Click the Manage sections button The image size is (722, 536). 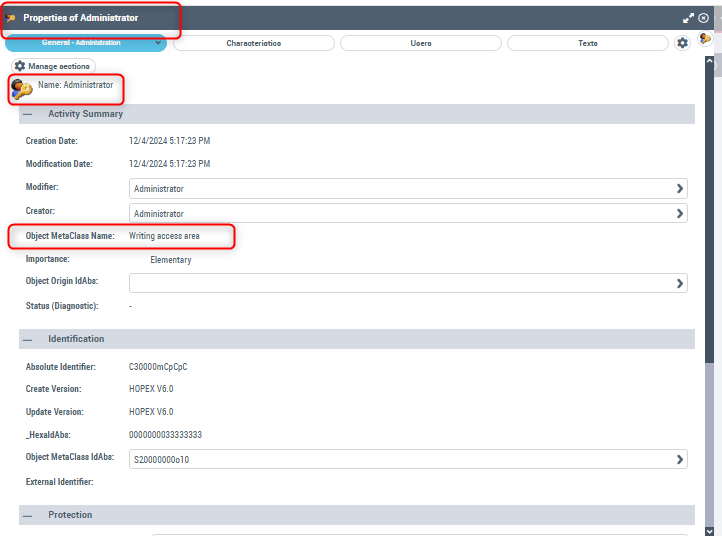pyautogui.click(x=53, y=66)
